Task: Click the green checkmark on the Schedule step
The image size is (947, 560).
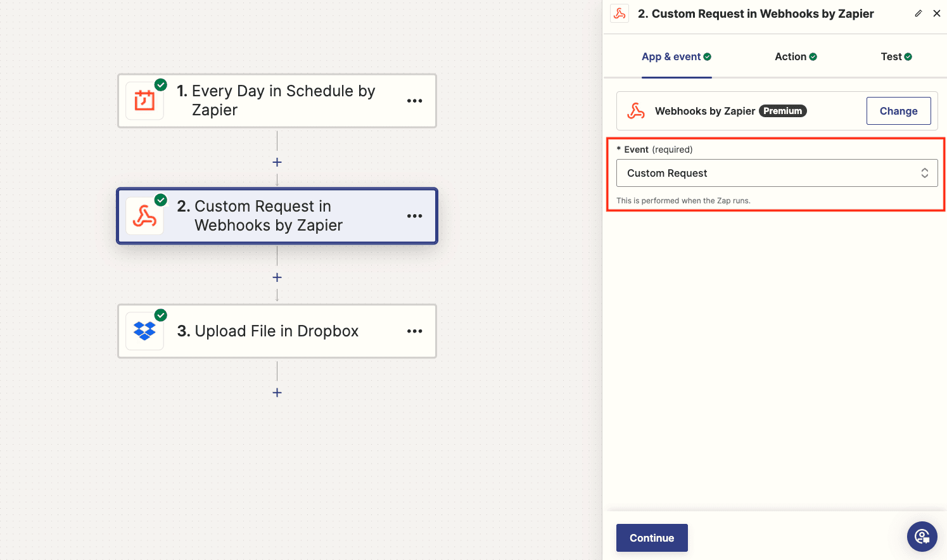Action: 161,85
